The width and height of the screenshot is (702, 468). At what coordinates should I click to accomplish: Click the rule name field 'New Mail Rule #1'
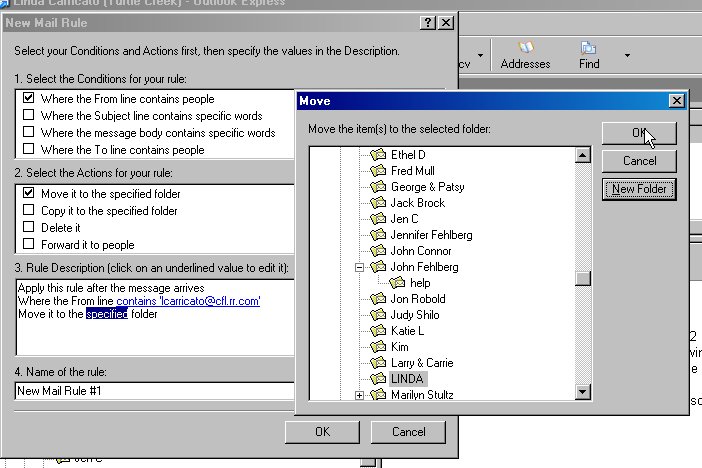[154, 391]
